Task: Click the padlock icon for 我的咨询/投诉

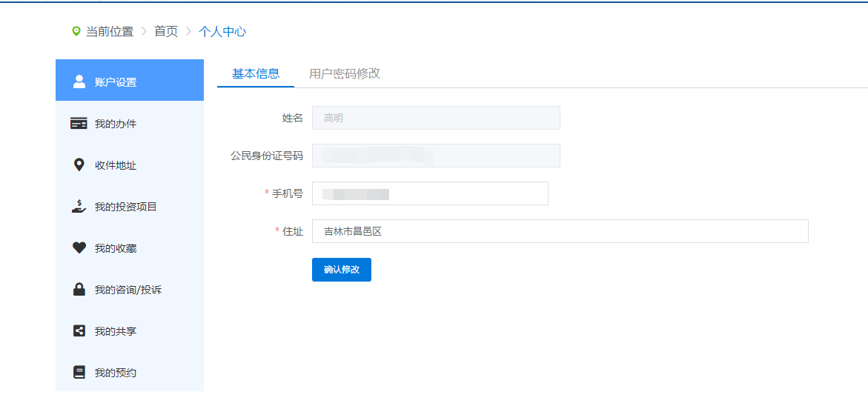Action: coord(79,289)
